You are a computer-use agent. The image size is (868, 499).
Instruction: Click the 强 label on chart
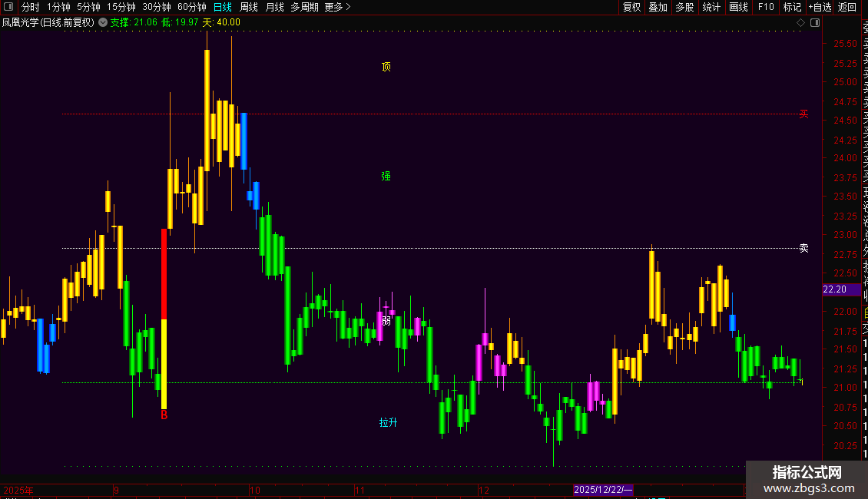coord(386,176)
